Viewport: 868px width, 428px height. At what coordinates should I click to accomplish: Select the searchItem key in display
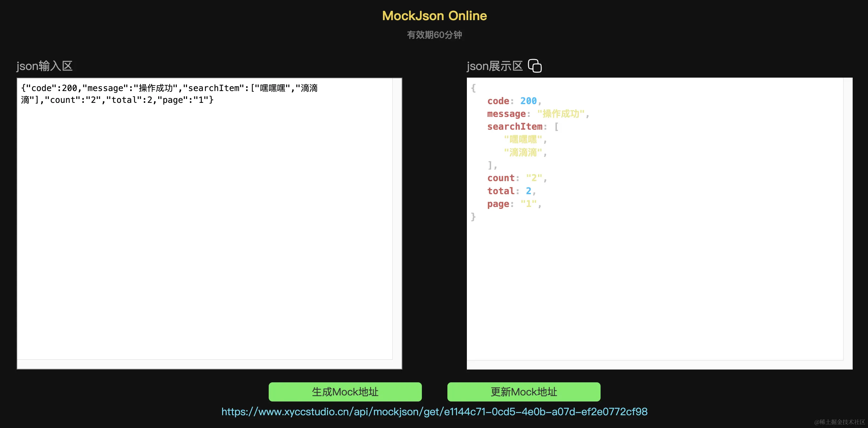(x=514, y=126)
